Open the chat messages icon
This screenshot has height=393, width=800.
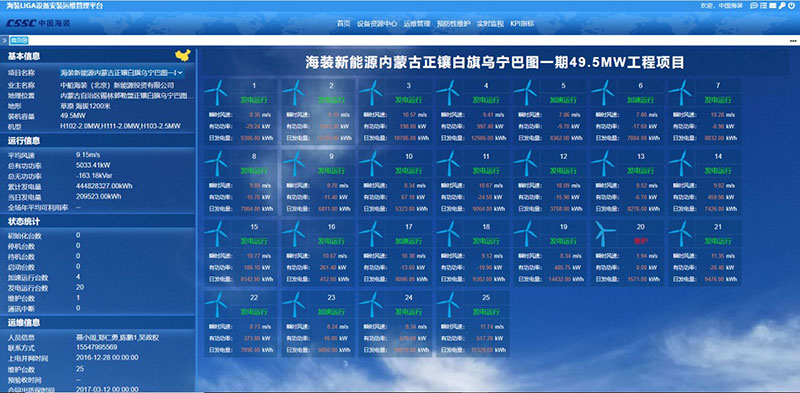click(x=754, y=6)
